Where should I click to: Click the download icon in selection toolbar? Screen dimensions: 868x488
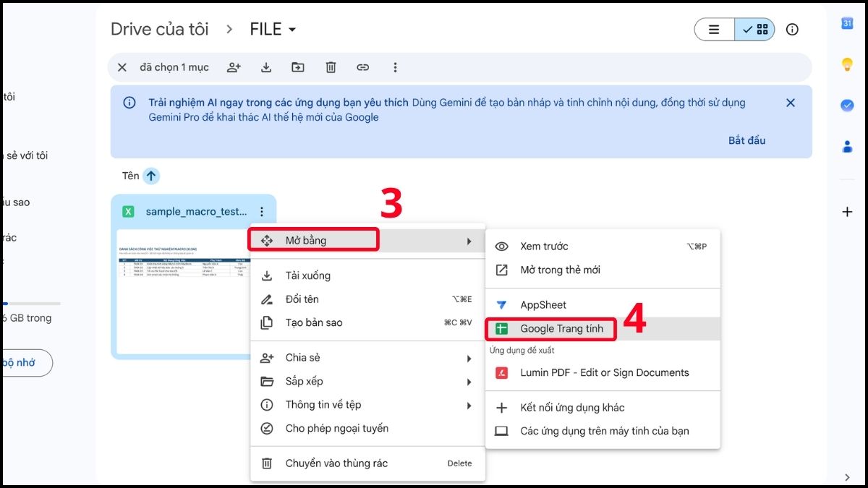click(266, 67)
